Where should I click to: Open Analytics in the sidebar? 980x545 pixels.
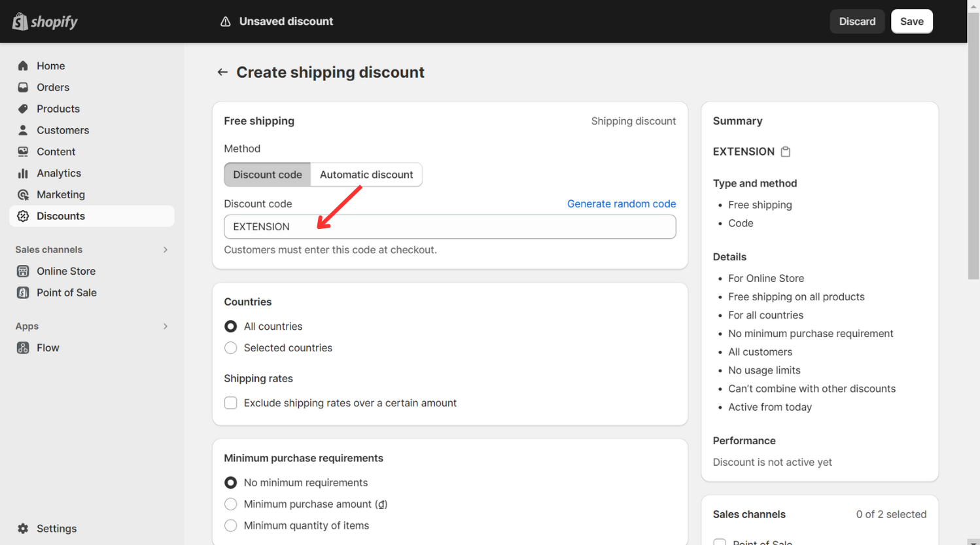(92, 173)
